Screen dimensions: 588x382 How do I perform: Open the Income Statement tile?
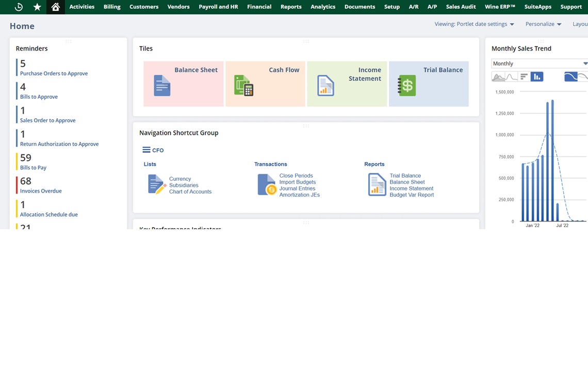click(347, 84)
